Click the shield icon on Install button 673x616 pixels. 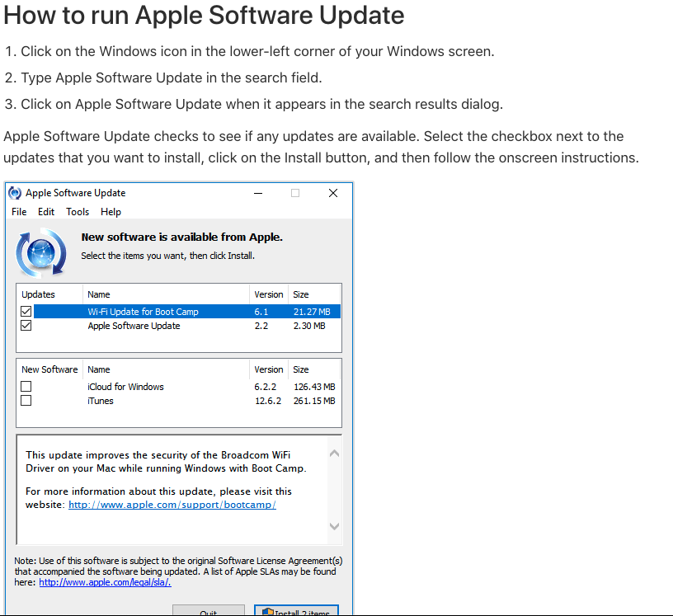tap(268, 612)
